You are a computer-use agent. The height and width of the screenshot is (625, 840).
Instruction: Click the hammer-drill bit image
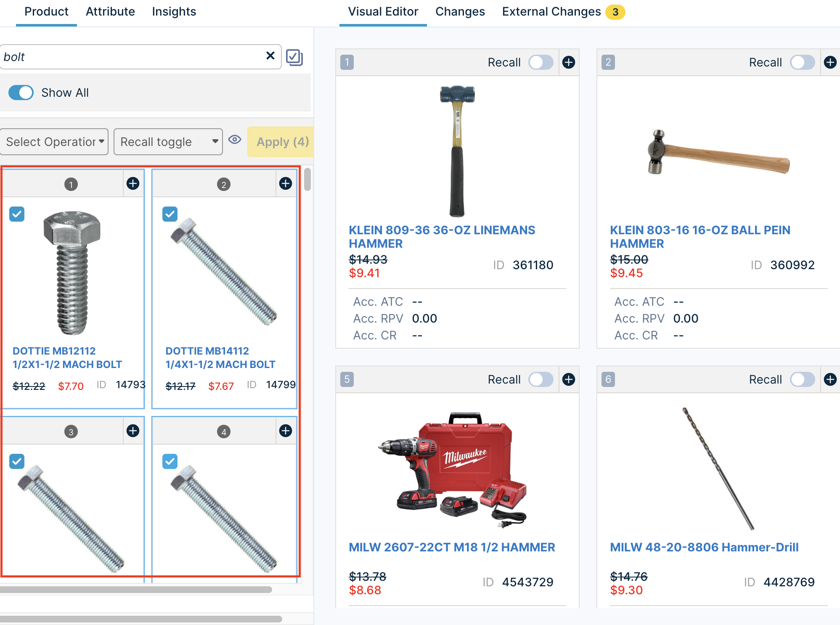click(718, 469)
